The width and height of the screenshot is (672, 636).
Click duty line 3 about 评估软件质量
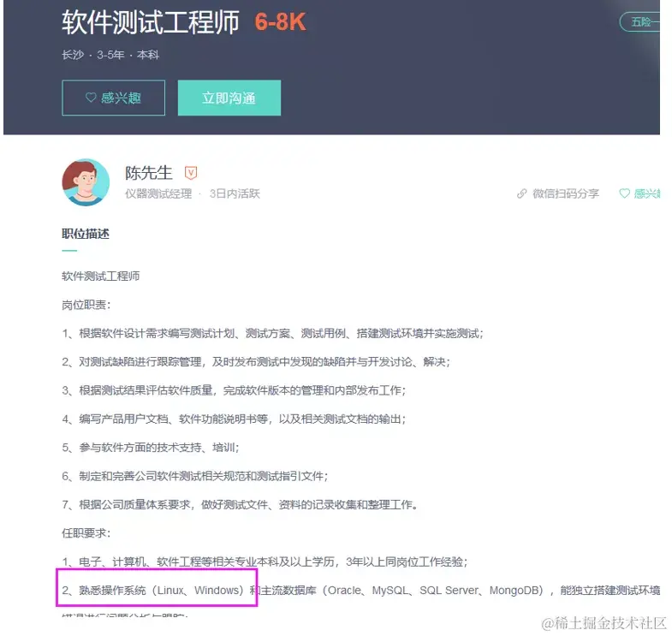coord(234,390)
